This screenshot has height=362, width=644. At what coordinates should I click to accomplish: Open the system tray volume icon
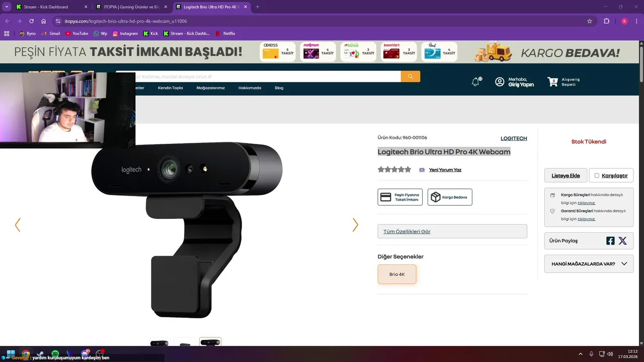click(x=610, y=354)
